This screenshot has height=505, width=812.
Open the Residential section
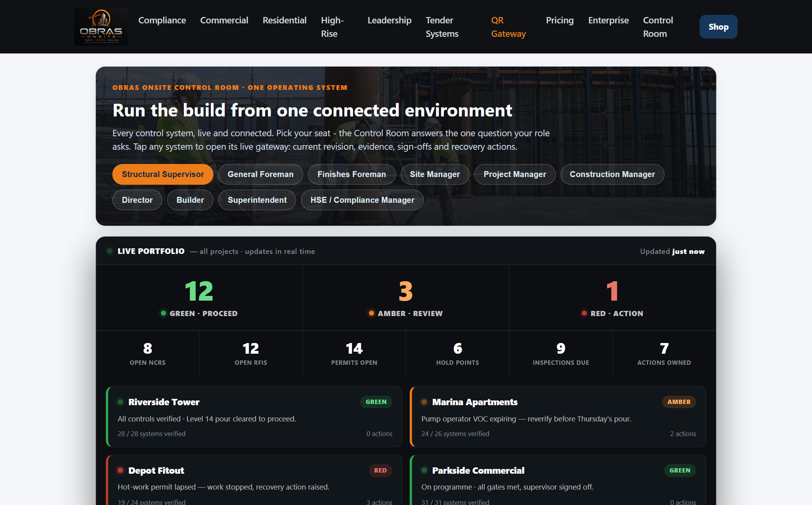click(x=285, y=20)
